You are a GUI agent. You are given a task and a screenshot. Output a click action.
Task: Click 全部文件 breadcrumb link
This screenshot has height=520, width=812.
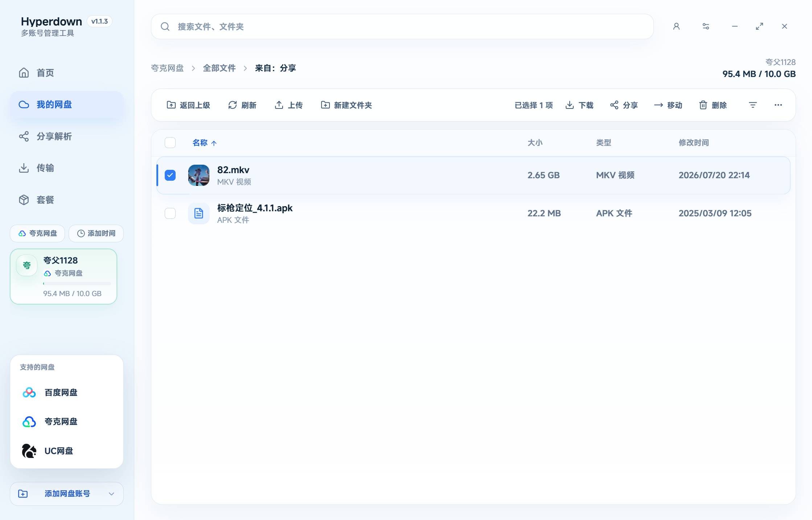click(219, 68)
